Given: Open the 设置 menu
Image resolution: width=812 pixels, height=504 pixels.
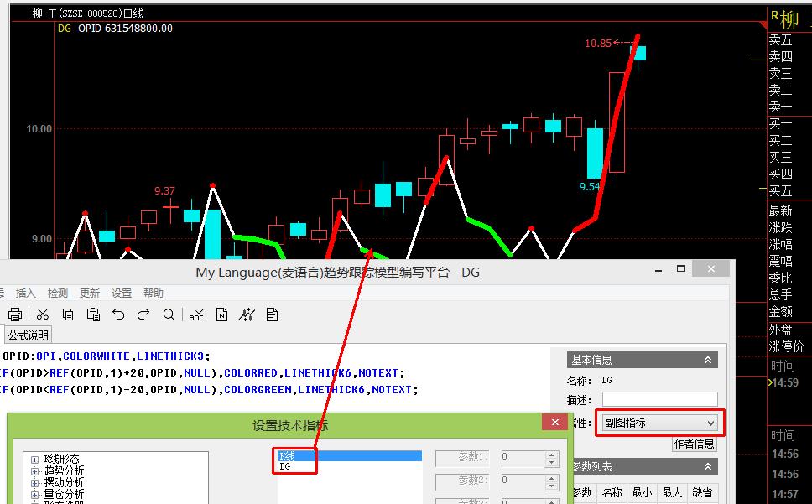Looking at the screenshot, I should click(x=122, y=293).
